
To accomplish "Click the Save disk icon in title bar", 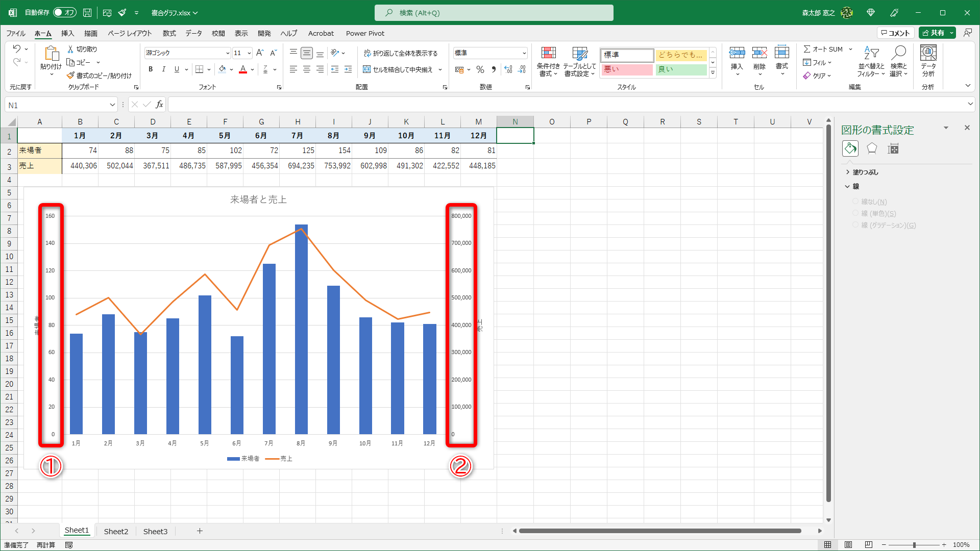I will (87, 13).
